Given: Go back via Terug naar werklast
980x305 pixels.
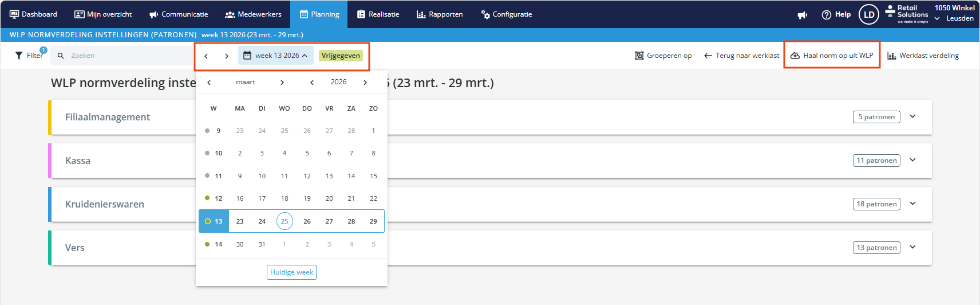Looking at the screenshot, I should (x=741, y=56).
